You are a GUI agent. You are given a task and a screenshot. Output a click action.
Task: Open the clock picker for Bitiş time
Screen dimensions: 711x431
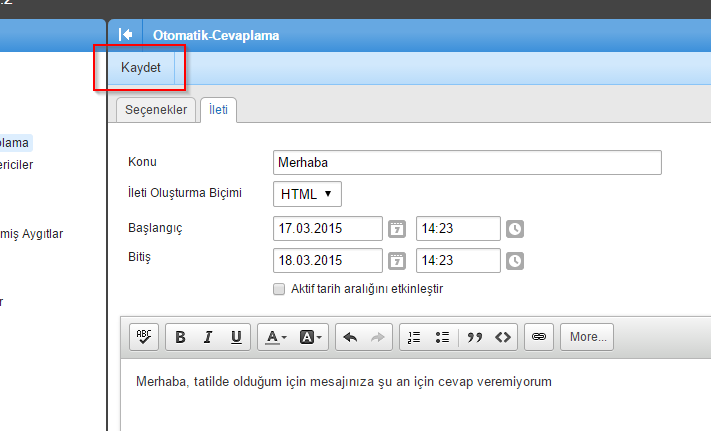tap(514, 261)
